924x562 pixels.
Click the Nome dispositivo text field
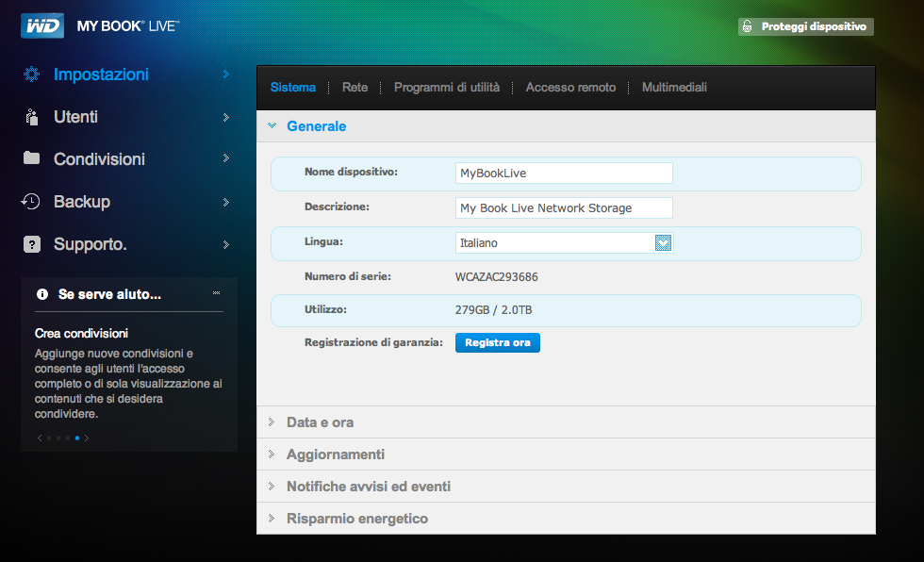pyautogui.click(x=564, y=173)
